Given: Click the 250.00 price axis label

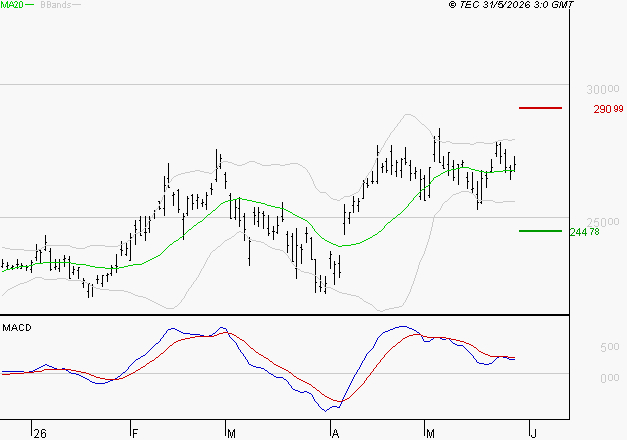Looking at the screenshot, I should click(603, 222).
